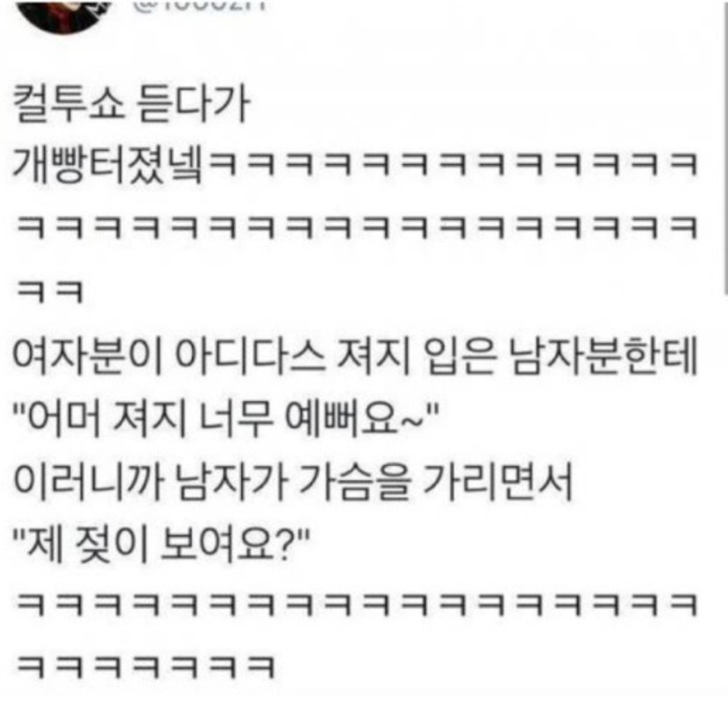
Task: Click the word '예뻐요~' in the quote
Action: [354, 420]
